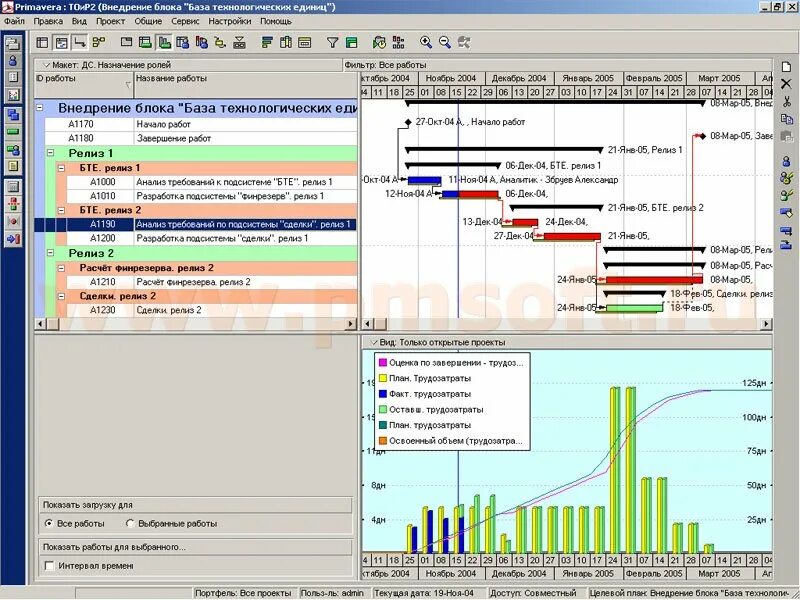The height and width of the screenshot is (600, 800).
Task: Click the Zoom In magnifier icon
Action: click(x=426, y=43)
